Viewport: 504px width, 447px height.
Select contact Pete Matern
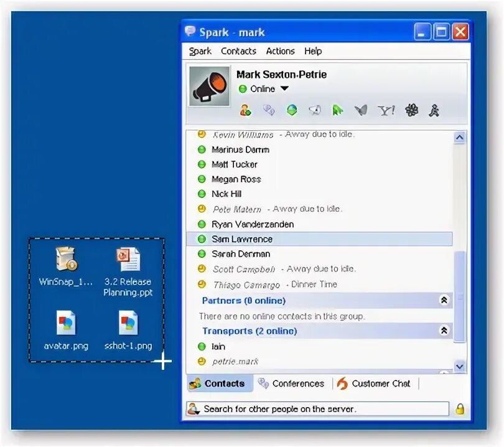click(x=319, y=209)
